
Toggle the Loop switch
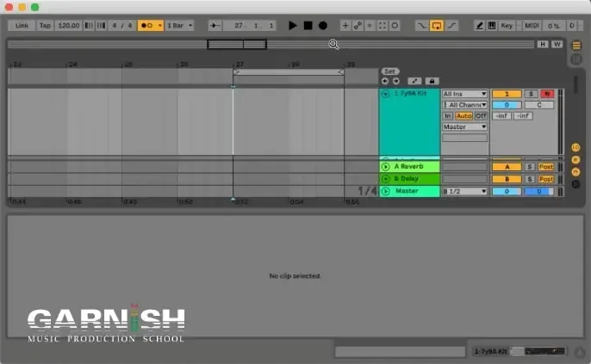point(437,26)
